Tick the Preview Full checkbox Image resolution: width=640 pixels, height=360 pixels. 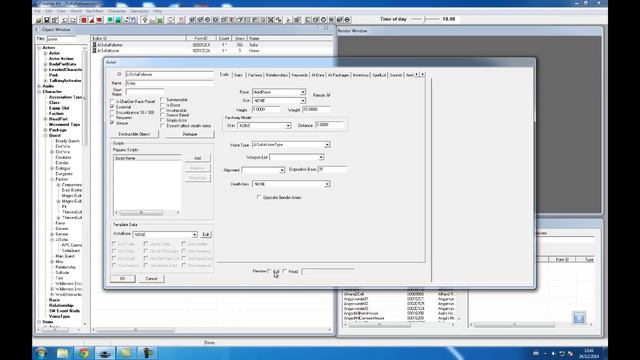click(x=270, y=271)
